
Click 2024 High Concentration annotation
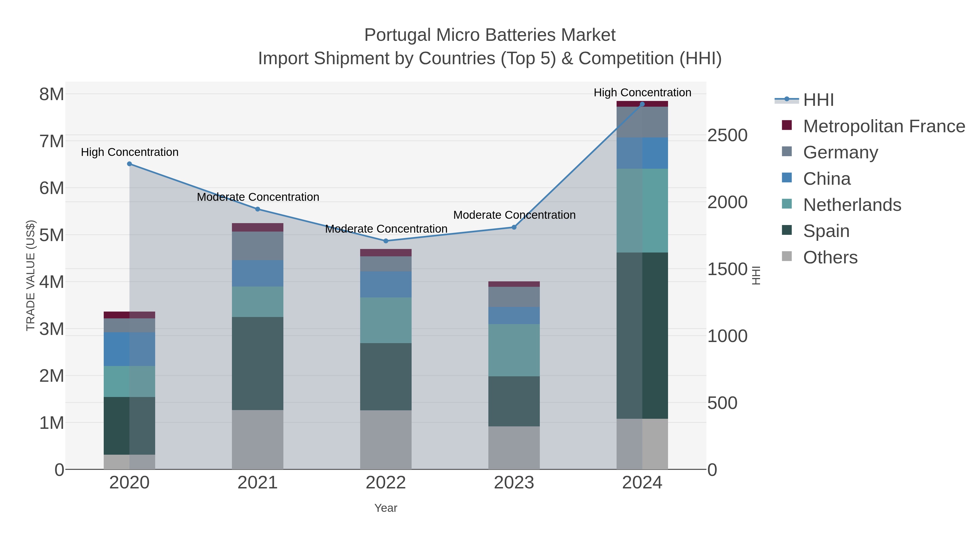pos(642,93)
